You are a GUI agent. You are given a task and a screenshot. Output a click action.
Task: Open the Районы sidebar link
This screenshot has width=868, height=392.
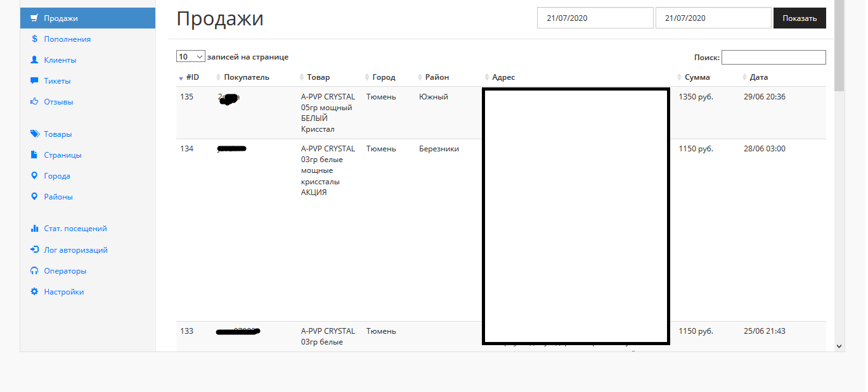[58, 197]
